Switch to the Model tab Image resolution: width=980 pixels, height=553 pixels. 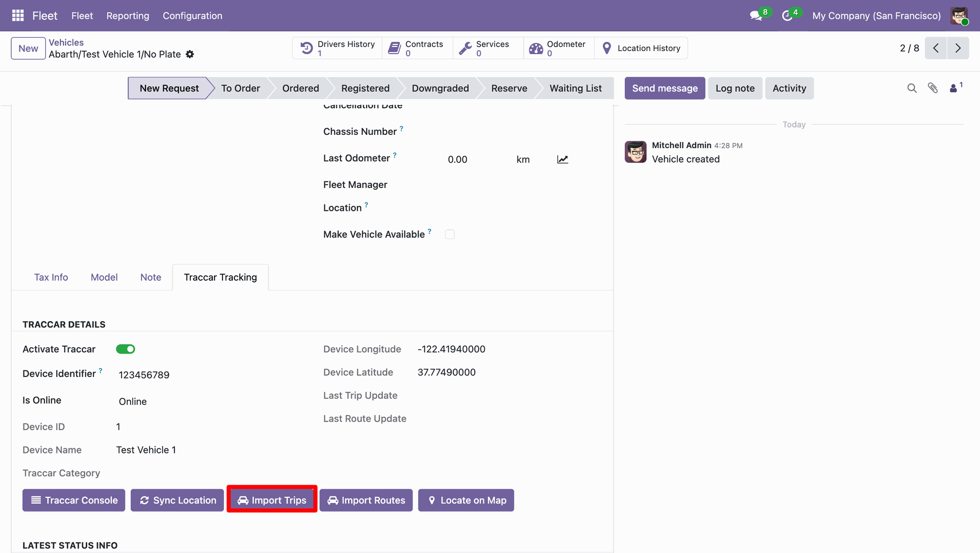[104, 277]
